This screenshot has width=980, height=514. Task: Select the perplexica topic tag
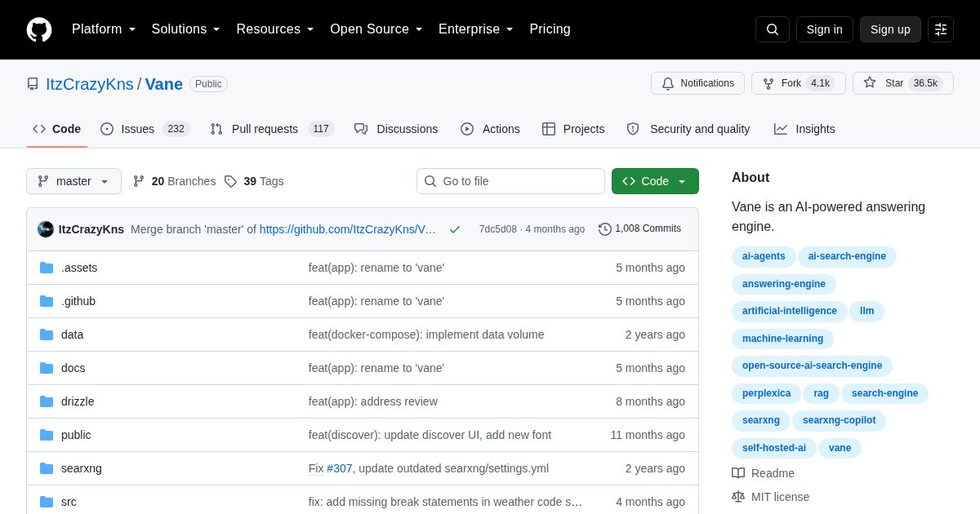767,393
